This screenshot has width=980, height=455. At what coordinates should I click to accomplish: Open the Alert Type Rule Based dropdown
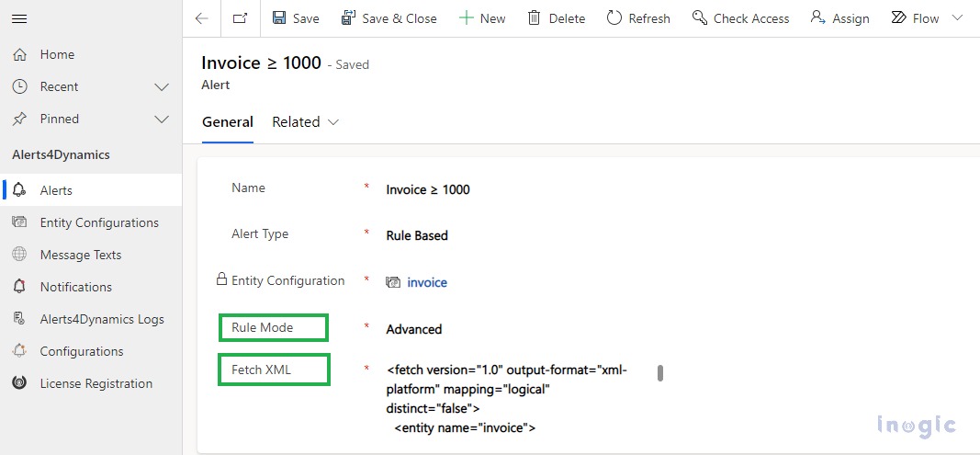click(x=417, y=236)
